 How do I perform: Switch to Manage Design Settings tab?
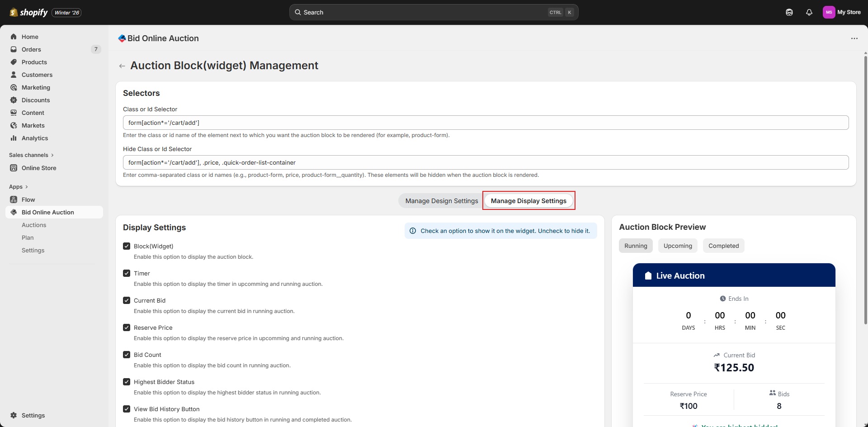[x=441, y=201]
